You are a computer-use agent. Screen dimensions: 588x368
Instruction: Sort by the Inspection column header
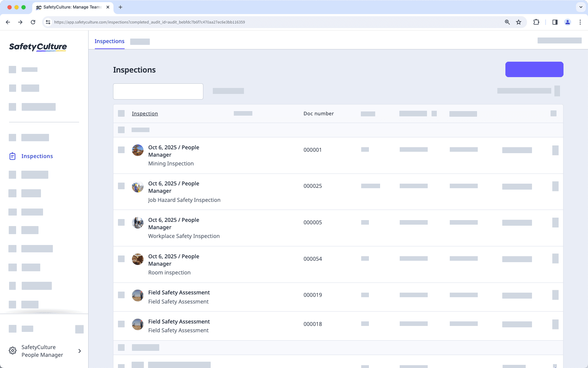click(145, 113)
